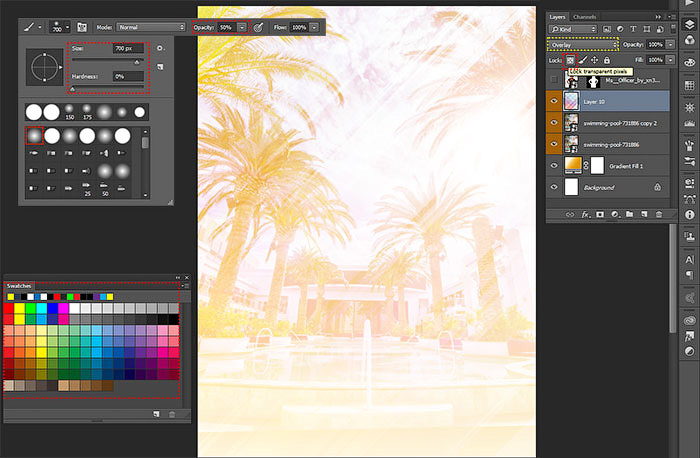700x458 pixels.
Task: Select recent brush labeled 175
Action: (x=87, y=112)
